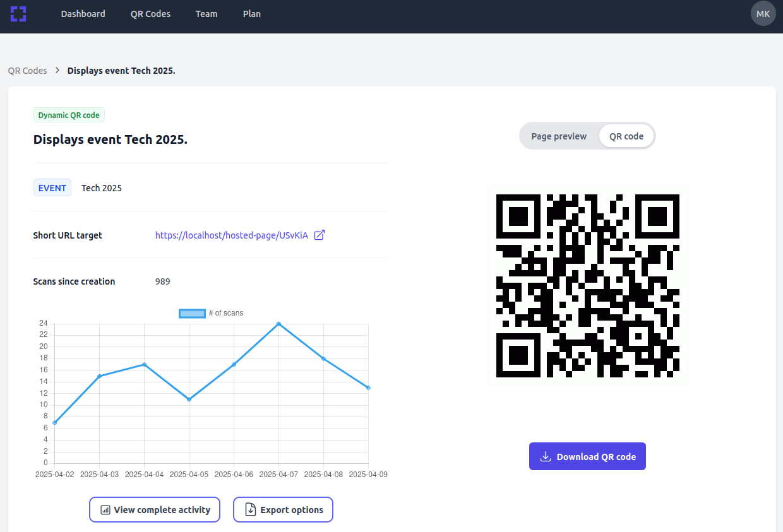Click the y-axis label 24
This screenshot has height=532, width=783.
(44, 323)
